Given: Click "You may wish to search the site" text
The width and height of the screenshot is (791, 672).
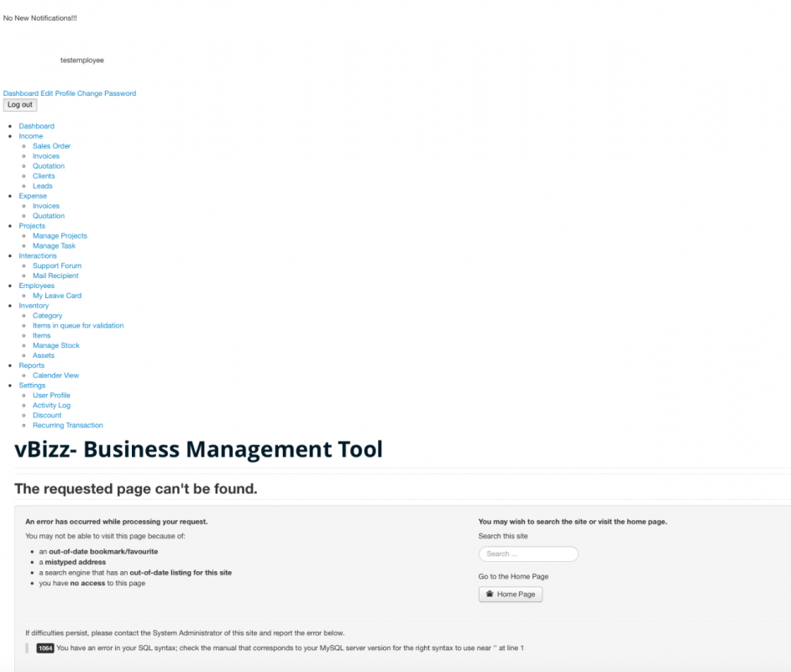Looking at the screenshot, I should (x=573, y=522).
